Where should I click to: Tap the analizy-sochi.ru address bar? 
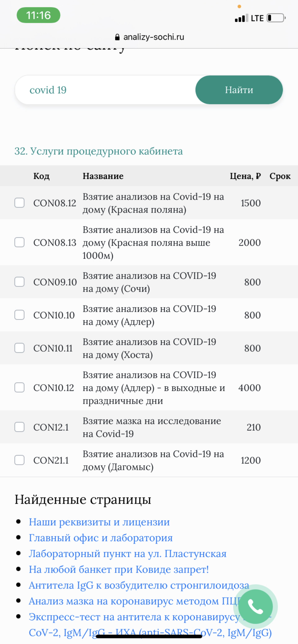(x=149, y=37)
